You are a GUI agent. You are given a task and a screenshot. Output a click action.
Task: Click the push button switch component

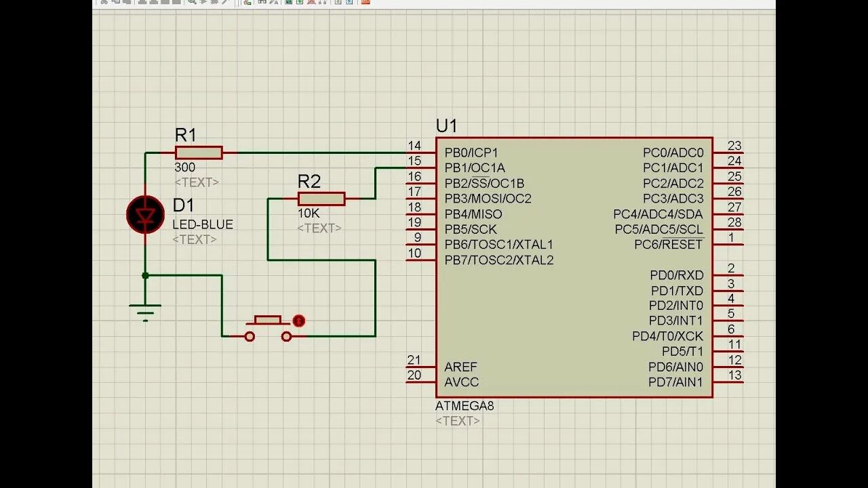268,328
